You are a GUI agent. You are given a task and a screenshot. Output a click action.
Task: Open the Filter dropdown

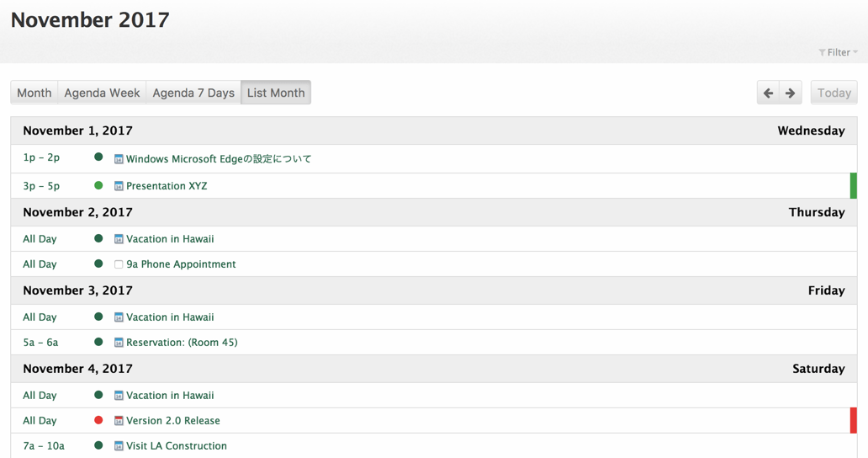838,52
